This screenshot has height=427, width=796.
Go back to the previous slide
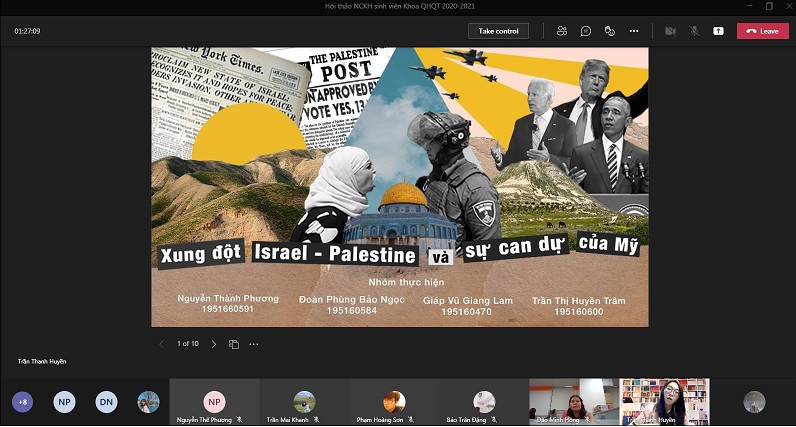[x=162, y=344]
